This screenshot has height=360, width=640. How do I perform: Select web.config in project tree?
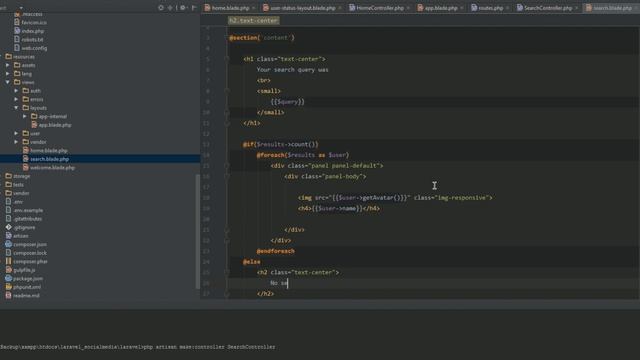tap(34, 48)
